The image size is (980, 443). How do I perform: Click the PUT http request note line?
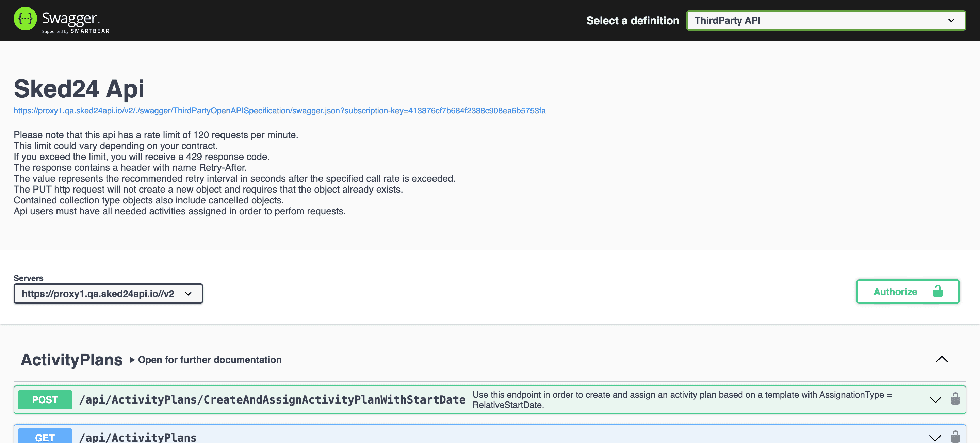click(x=208, y=190)
